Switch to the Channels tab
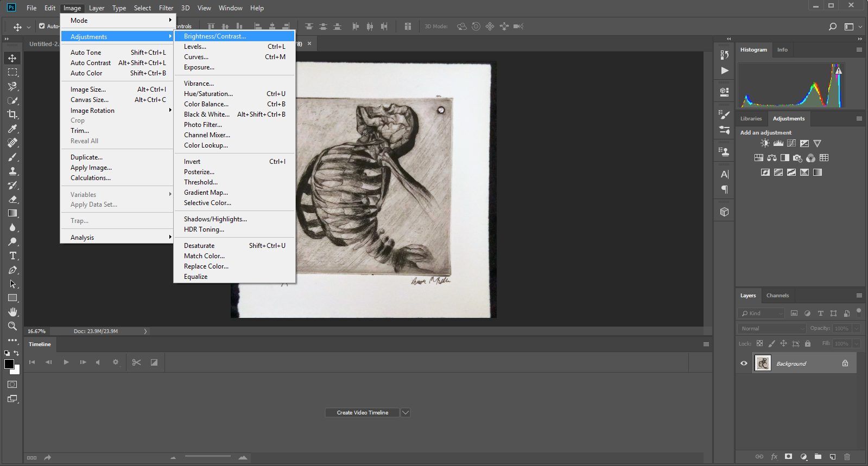868x466 pixels. click(777, 296)
